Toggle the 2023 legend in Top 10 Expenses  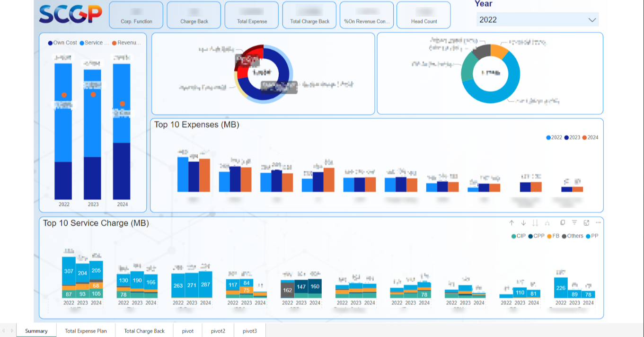point(572,138)
